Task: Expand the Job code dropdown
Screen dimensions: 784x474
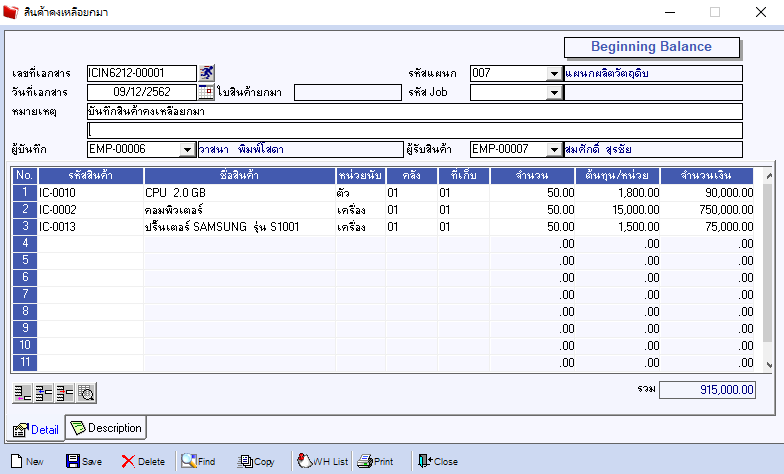Action: point(554,92)
